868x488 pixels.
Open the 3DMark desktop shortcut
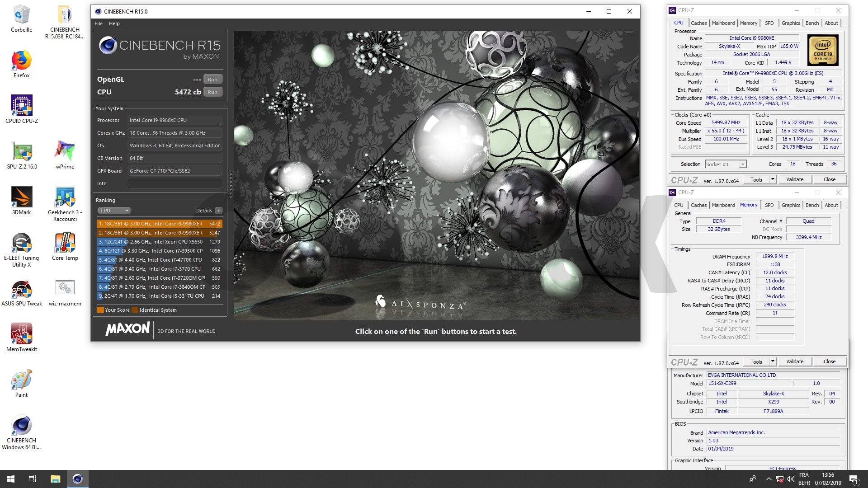[21, 201]
